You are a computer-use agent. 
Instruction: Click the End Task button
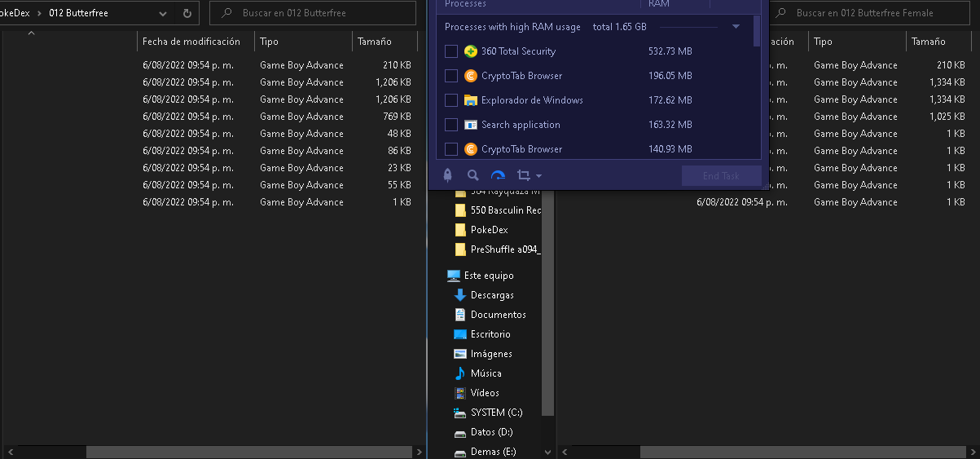point(721,175)
